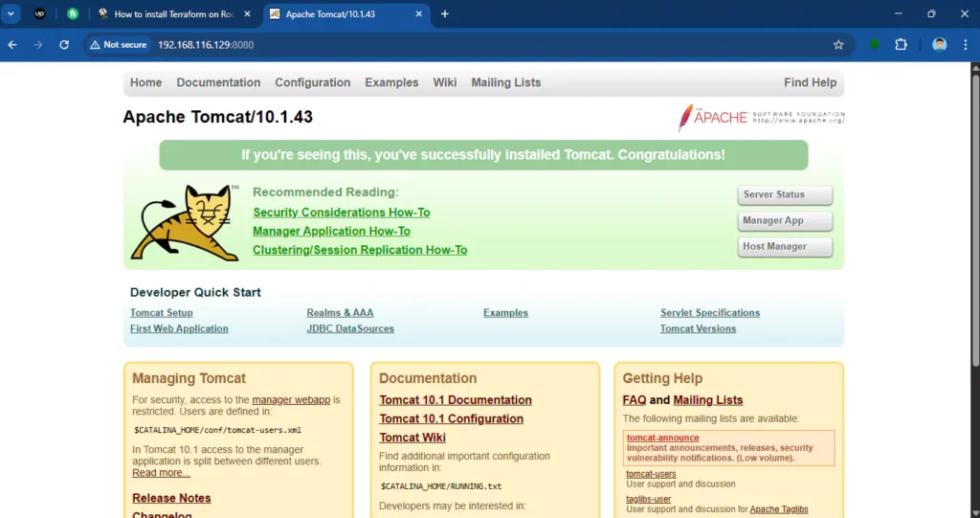Click the green extension icon
Image resolution: width=980 pixels, height=518 pixels.
875,44
